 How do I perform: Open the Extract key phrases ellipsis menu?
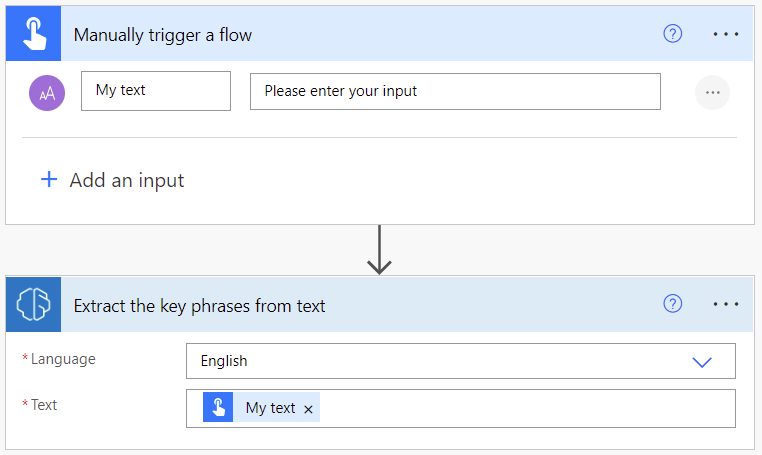click(x=726, y=304)
